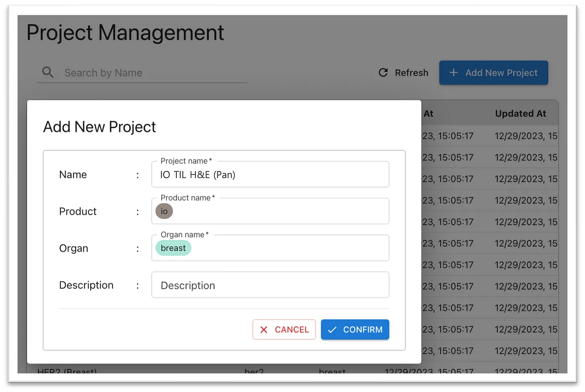Click the Refresh text button

tap(411, 73)
